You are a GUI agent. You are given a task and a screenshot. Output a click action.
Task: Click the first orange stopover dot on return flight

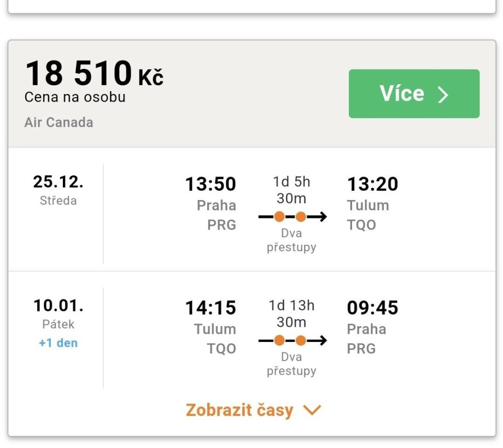coord(279,341)
